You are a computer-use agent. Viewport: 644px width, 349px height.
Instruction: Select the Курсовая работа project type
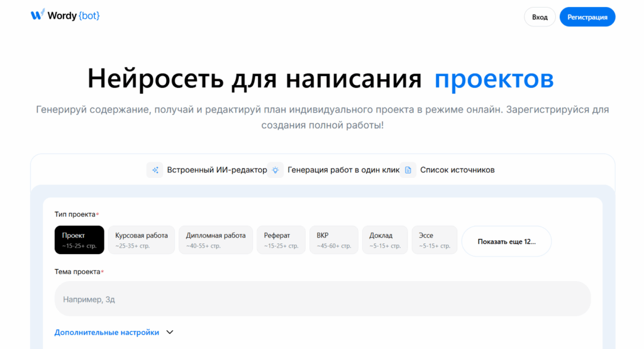(x=142, y=240)
